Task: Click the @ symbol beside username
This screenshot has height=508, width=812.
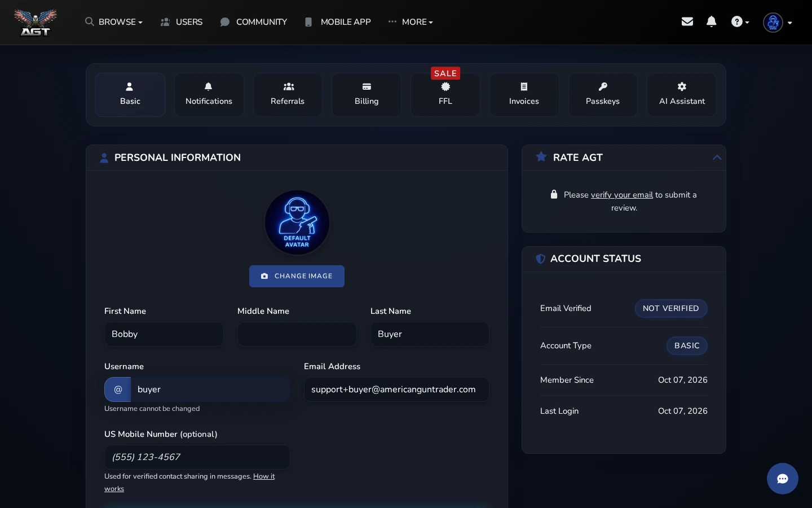Action: (118, 389)
